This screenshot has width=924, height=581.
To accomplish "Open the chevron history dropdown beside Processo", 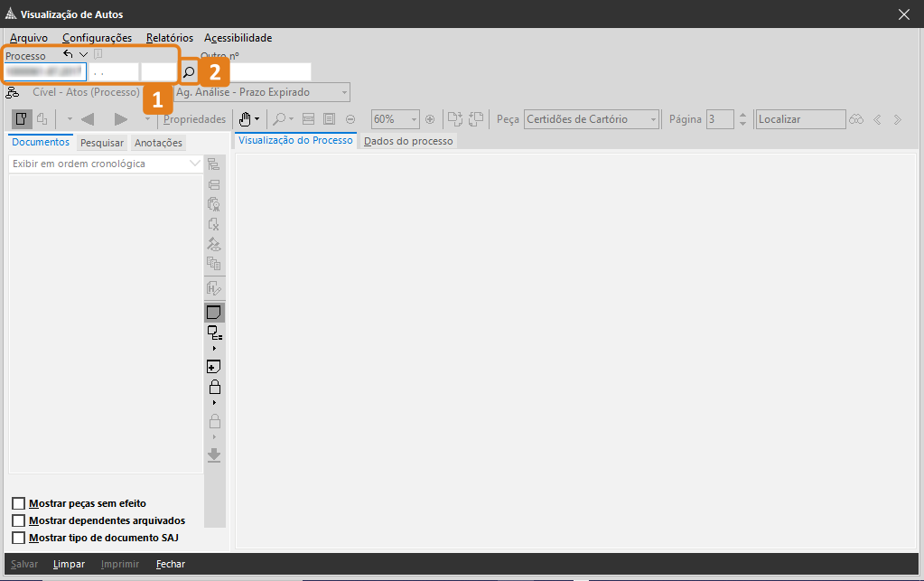I will tap(84, 54).
